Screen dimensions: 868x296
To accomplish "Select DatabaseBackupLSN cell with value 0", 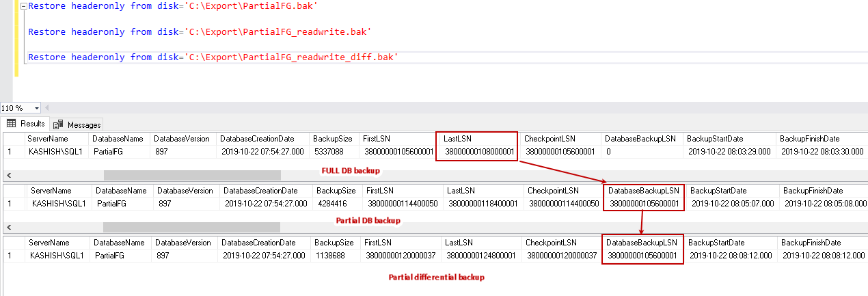I will (642, 152).
